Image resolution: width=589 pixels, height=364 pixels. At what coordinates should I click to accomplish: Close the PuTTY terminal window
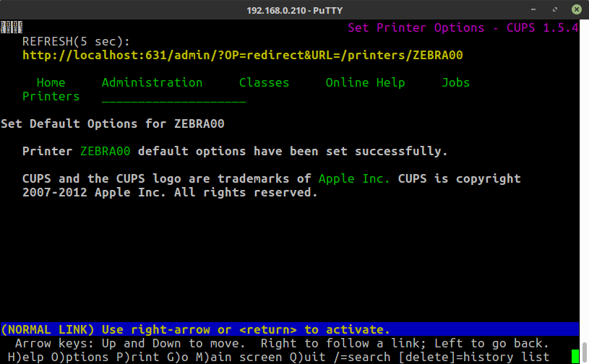pos(576,9)
